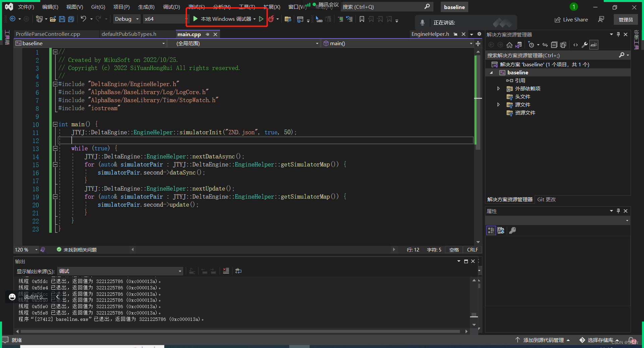This screenshot has width=644, height=348.
Task: Open the feedback person icon near Live Share
Action: tap(601, 19)
